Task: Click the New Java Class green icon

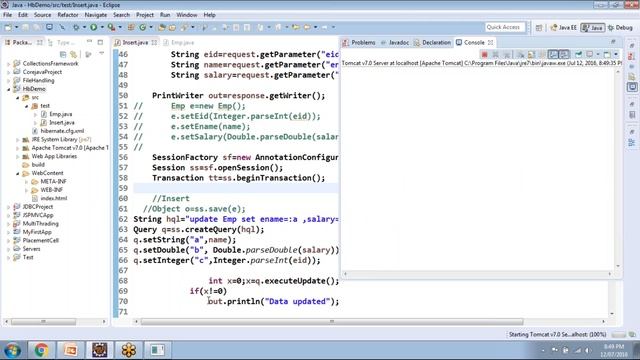Action: 142,27
